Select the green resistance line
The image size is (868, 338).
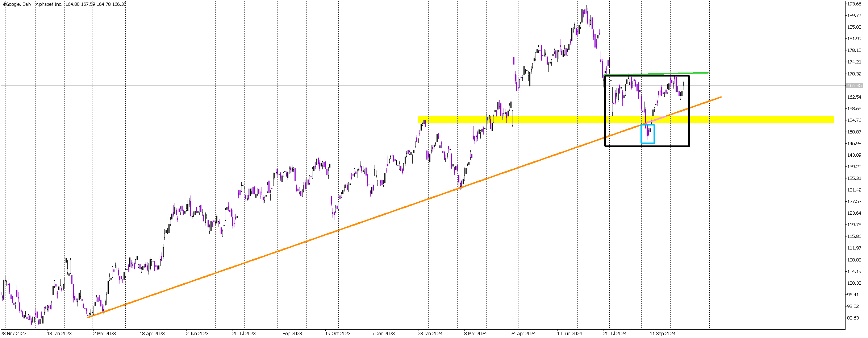click(656, 74)
